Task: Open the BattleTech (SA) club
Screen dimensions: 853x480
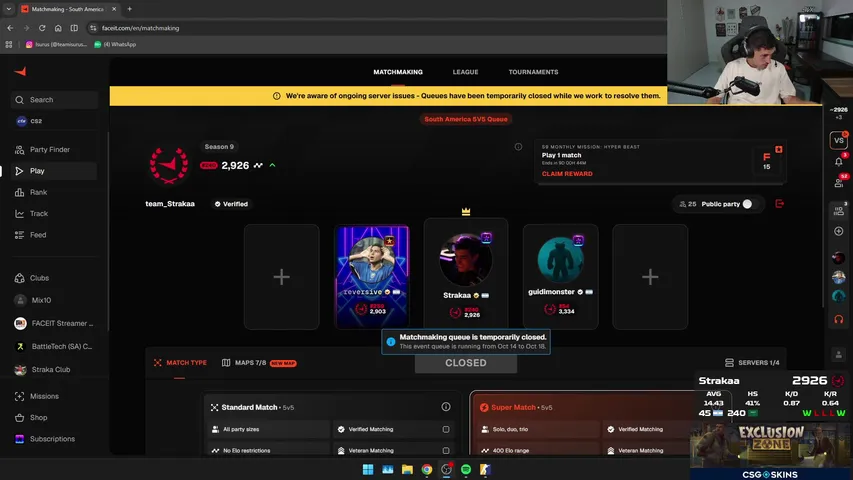Action: click(54, 346)
